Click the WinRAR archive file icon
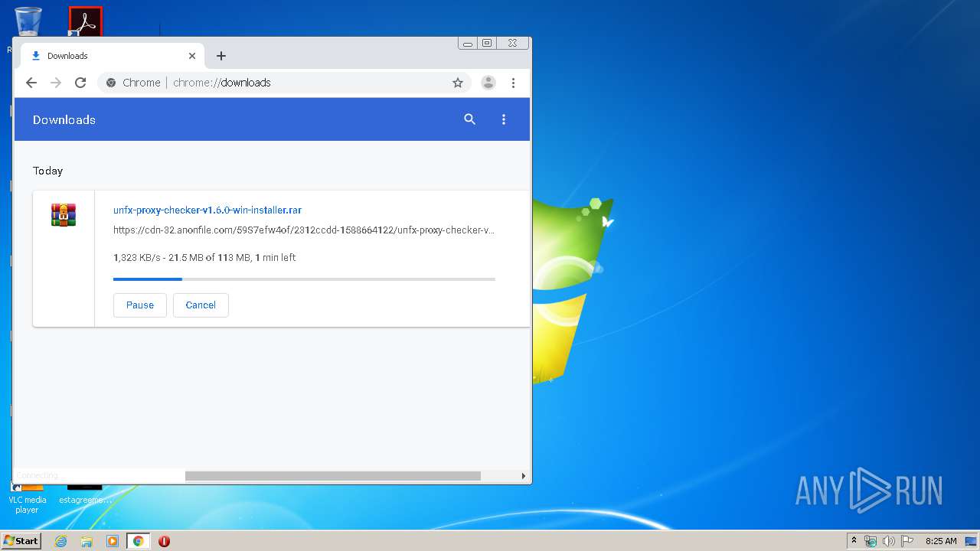980x551 pixels. tap(64, 214)
